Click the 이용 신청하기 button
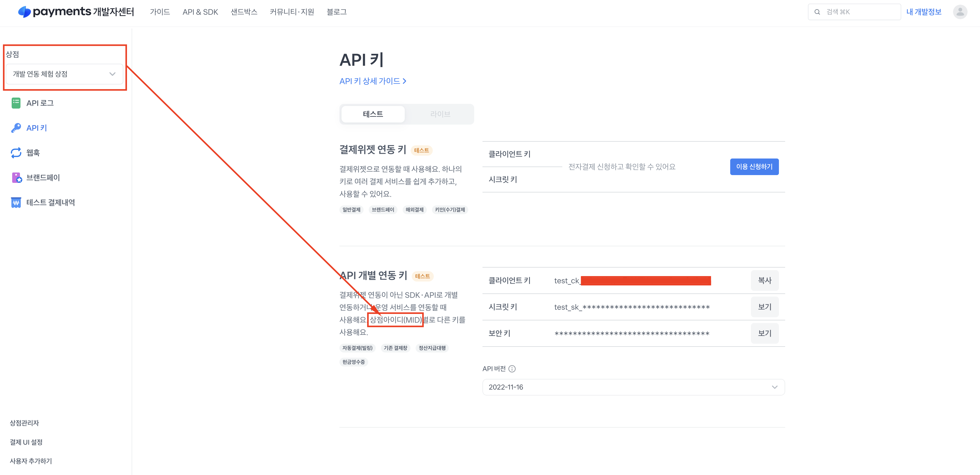The image size is (980, 475). [754, 167]
